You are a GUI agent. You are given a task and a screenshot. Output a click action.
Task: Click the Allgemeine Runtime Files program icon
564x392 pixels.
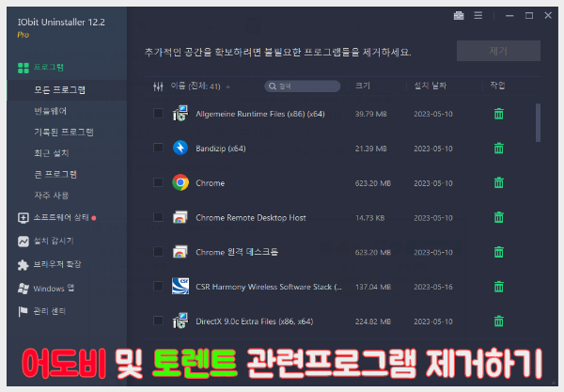click(x=180, y=114)
